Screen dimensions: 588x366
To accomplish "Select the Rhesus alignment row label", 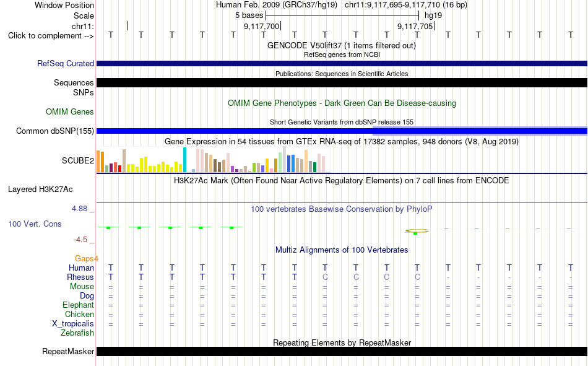I will 80,277.
